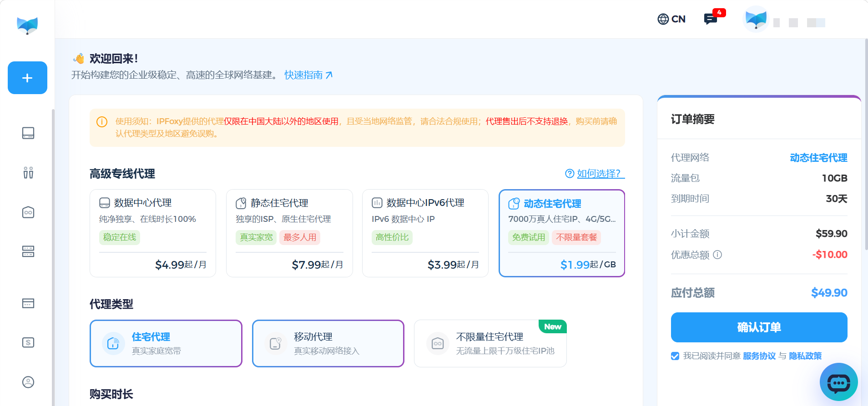Image resolution: width=868 pixels, height=406 pixels.
Task: Click the 确认订单 button
Action: pos(759,327)
